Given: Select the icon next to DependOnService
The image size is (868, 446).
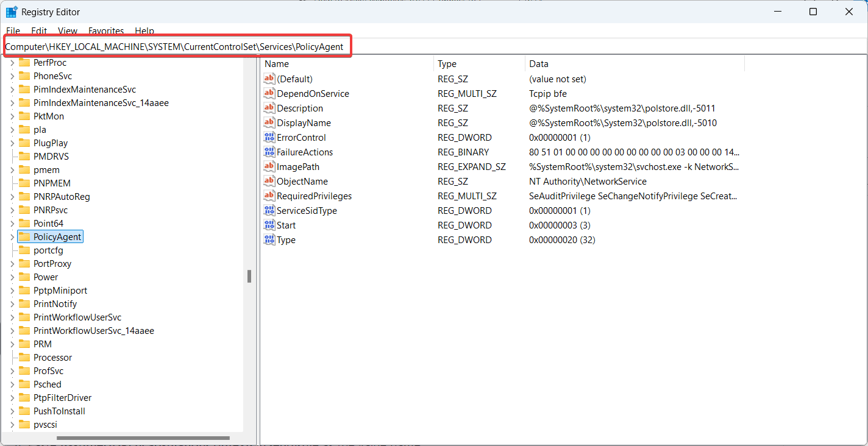Looking at the screenshot, I should coord(269,93).
